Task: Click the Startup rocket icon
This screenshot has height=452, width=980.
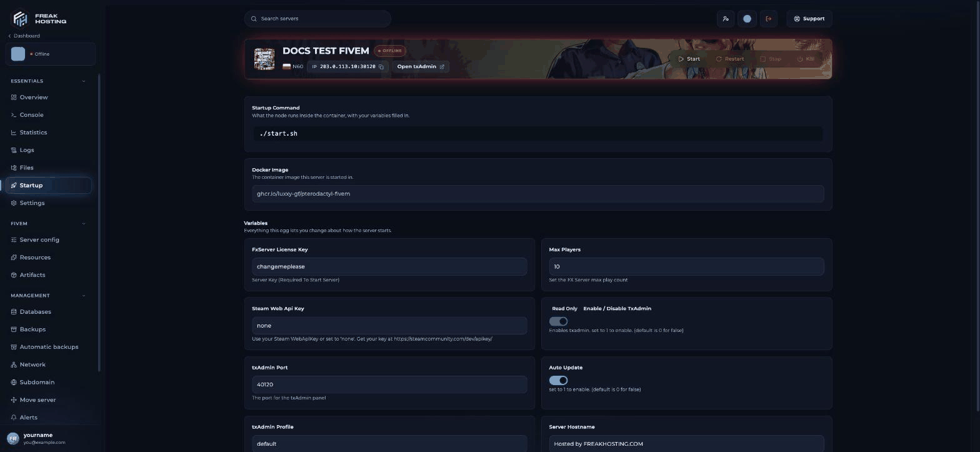Action: 14,185
